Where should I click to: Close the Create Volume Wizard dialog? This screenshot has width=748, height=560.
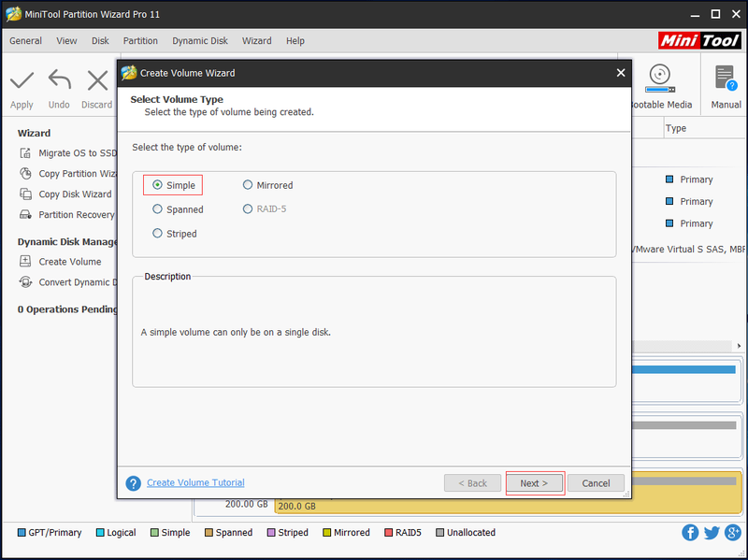coord(621,73)
